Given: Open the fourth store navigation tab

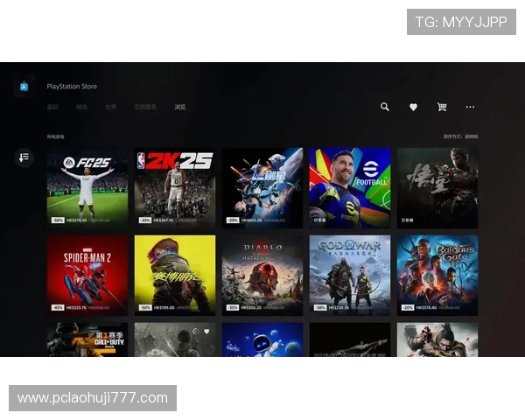Looking at the screenshot, I should [x=145, y=107].
